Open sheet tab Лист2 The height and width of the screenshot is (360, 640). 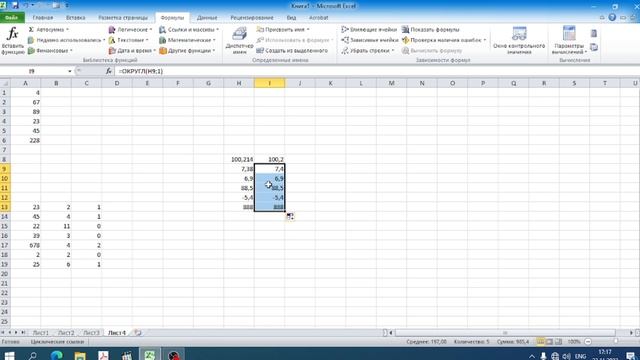[66, 333]
